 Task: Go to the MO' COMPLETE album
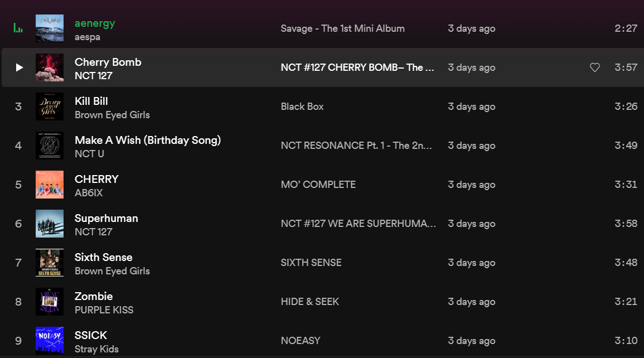coord(318,185)
